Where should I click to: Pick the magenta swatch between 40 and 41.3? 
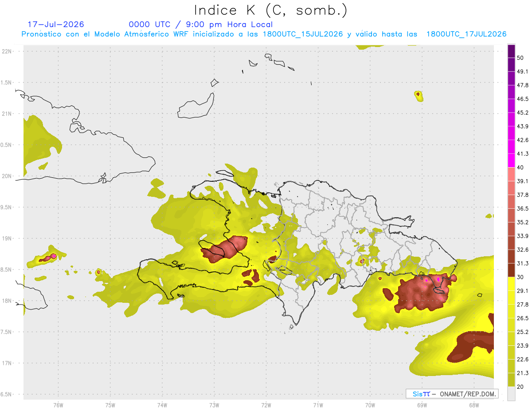(x=511, y=160)
